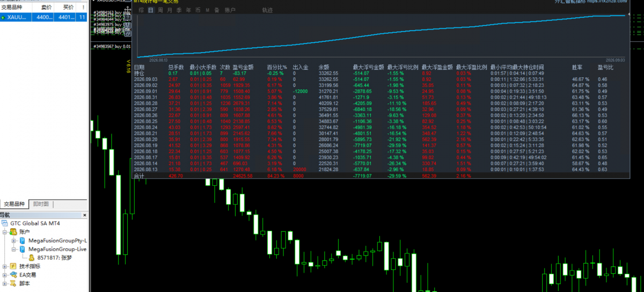Click the 余额 balance column header

(325, 67)
